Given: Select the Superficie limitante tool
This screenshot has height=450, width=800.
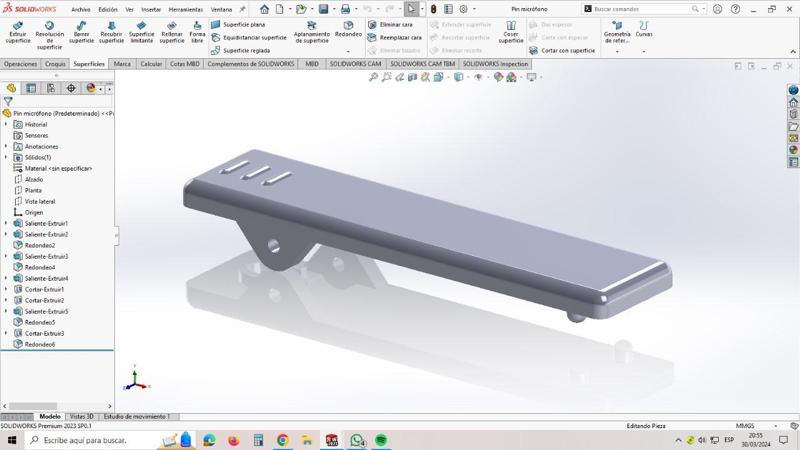Looking at the screenshot, I should click(x=141, y=32).
